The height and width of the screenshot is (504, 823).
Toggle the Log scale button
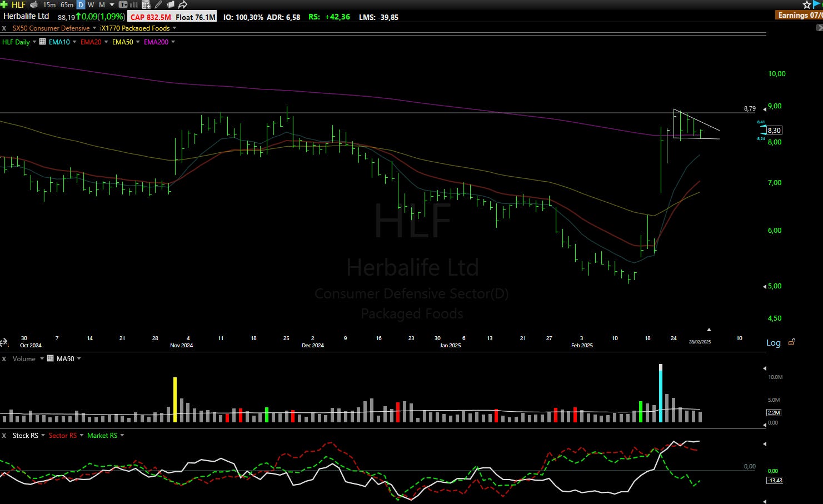coord(774,343)
